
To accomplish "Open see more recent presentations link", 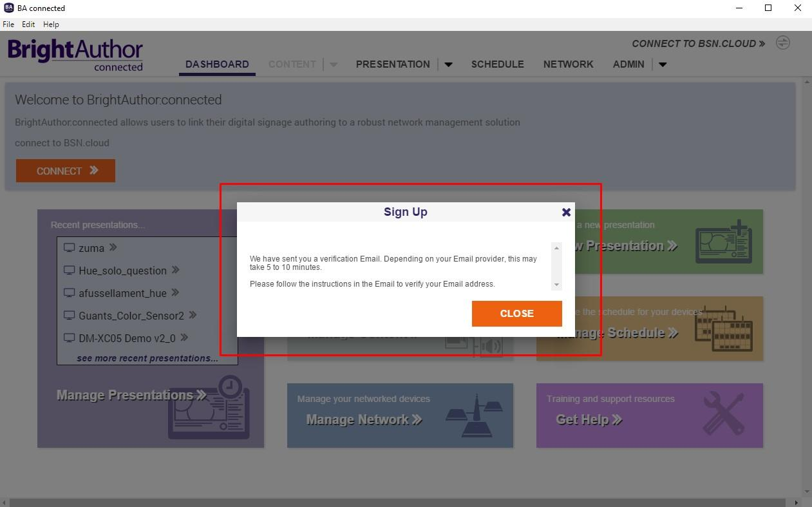I will pyautogui.click(x=147, y=358).
